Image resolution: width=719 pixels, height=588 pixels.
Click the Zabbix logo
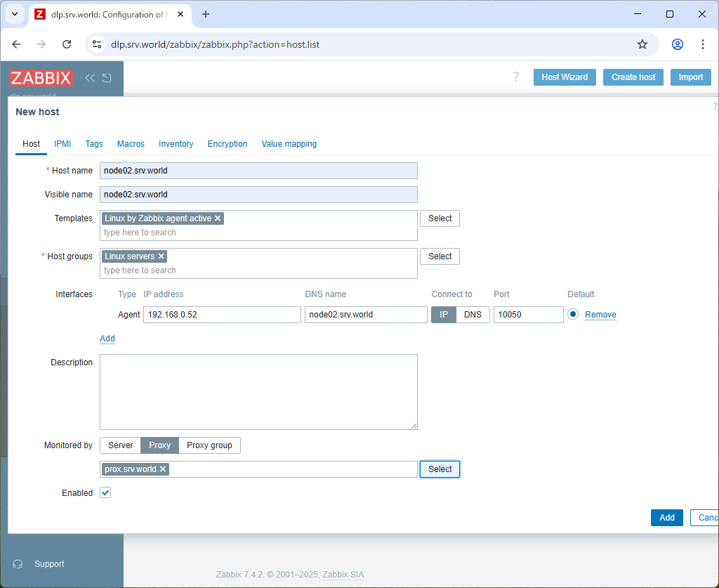(x=41, y=78)
